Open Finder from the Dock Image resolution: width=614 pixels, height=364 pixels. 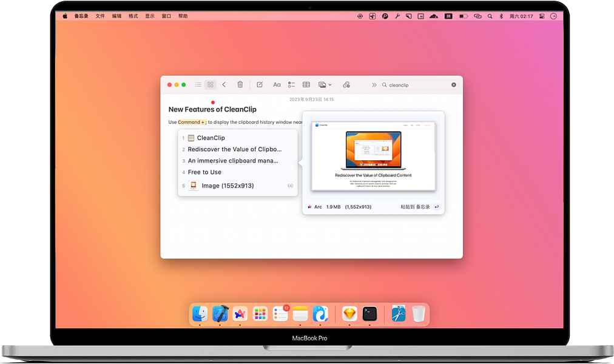[x=200, y=314]
